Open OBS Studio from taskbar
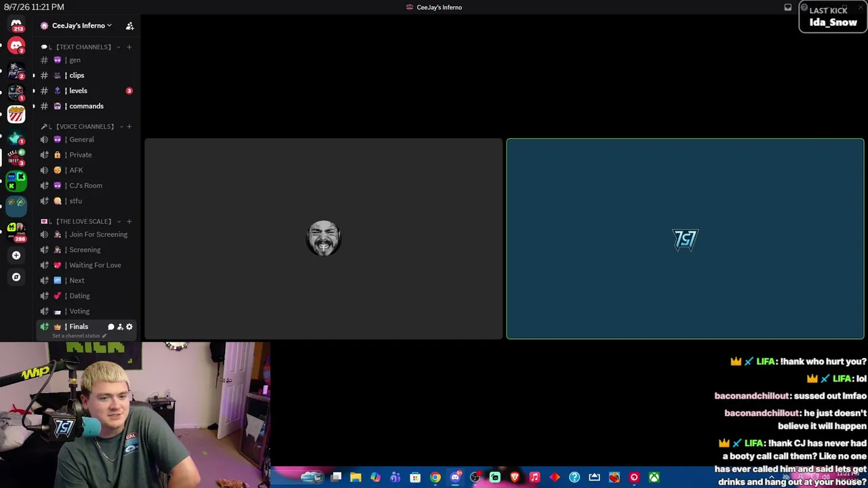 (x=475, y=478)
